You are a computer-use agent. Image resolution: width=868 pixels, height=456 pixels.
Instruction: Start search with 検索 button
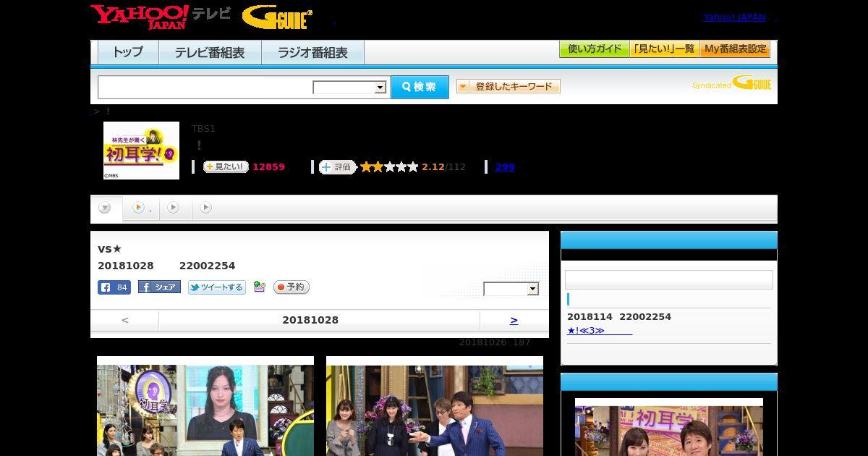click(420, 87)
